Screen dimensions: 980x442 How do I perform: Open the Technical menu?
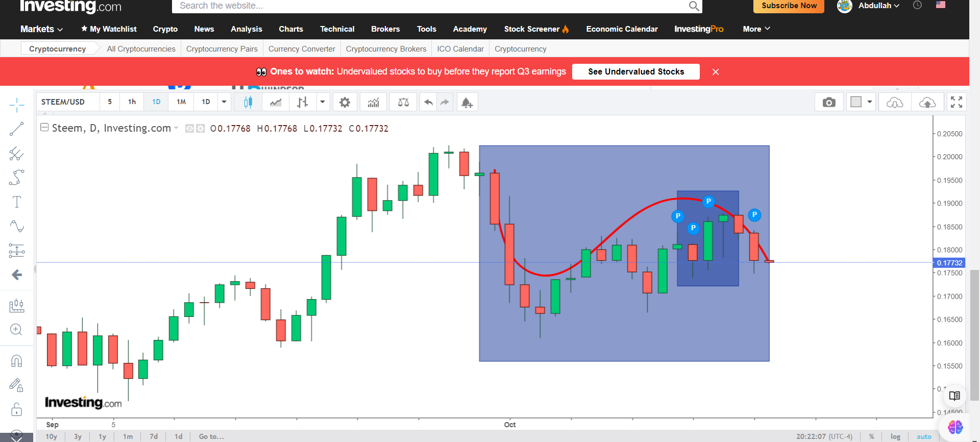click(337, 29)
